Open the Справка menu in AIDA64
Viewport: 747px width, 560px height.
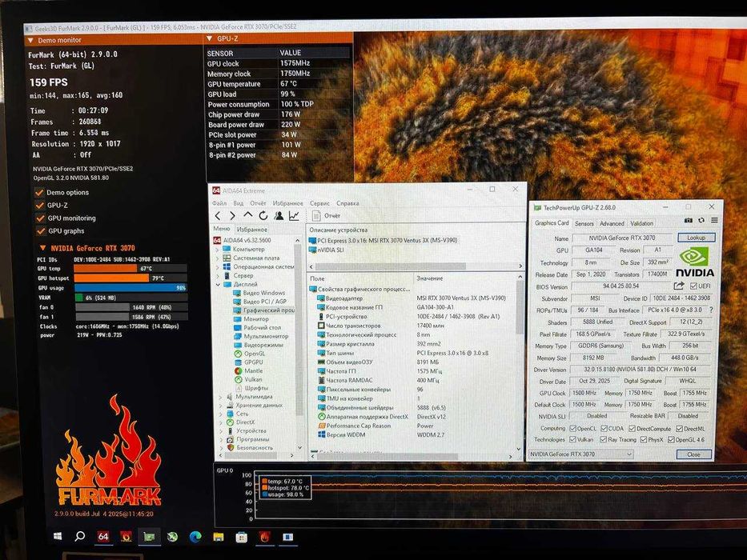click(x=347, y=203)
